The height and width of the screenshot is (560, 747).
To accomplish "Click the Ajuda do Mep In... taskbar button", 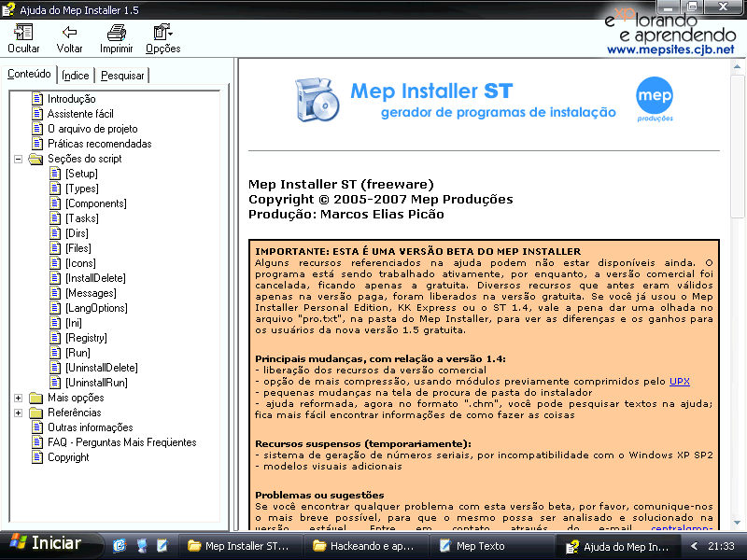I will coord(618,546).
